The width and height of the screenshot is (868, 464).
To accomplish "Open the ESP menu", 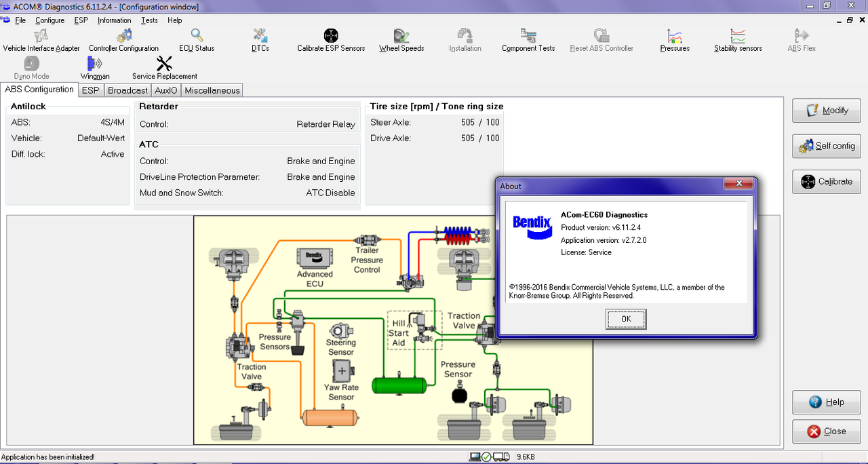I will click(81, 20).
